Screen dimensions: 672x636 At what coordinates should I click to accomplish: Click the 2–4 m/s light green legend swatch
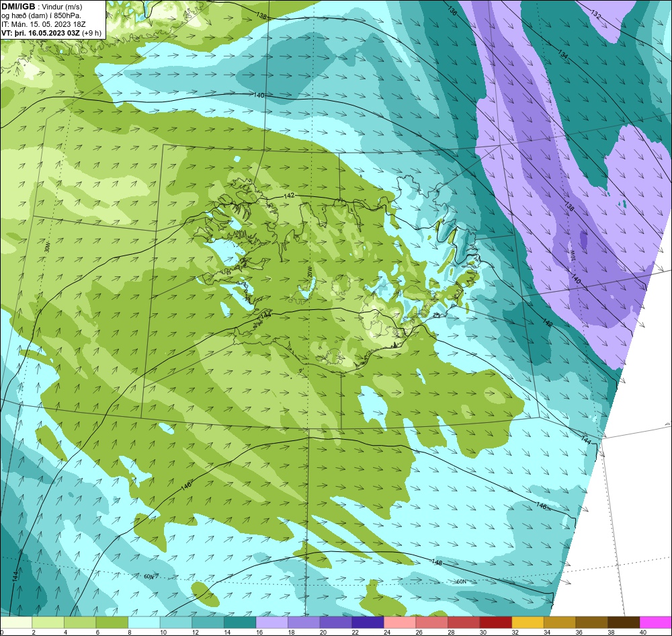point(48,623)
